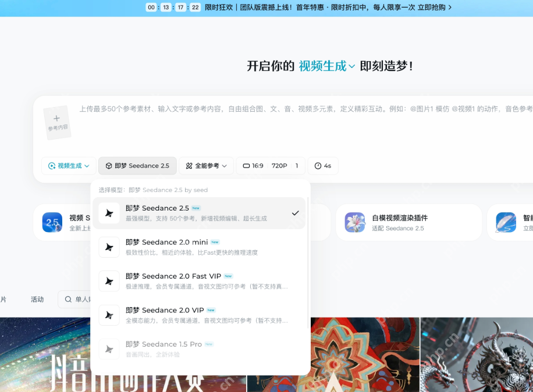Viewport: 533px width, 392px height.
Task: Select 即梦 Seedance 2.0 mini option
Action: coord(199,247)
